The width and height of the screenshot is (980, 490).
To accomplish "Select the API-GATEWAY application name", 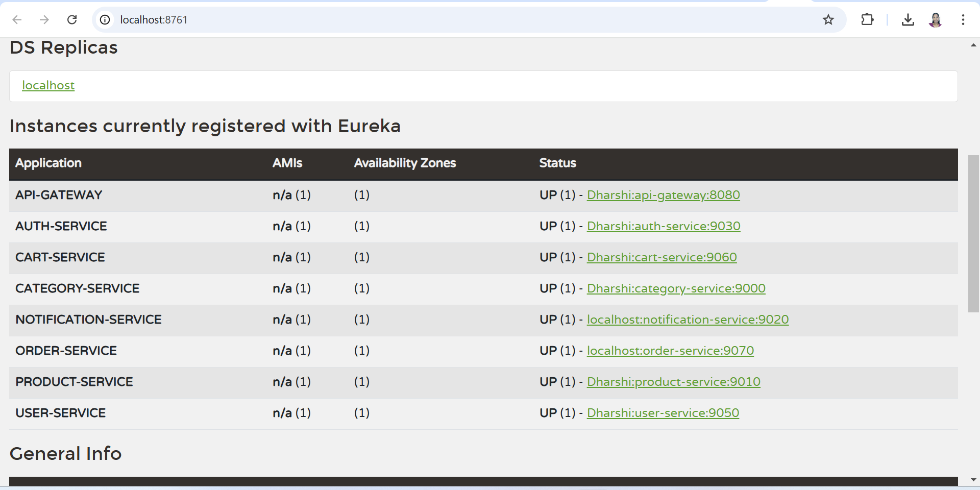I will [59, 195].
